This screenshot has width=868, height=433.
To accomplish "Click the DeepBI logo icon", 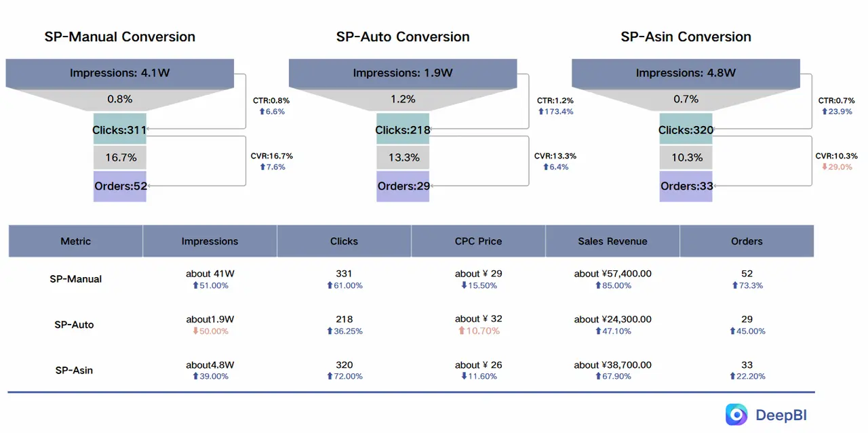I will pos(735,414).
